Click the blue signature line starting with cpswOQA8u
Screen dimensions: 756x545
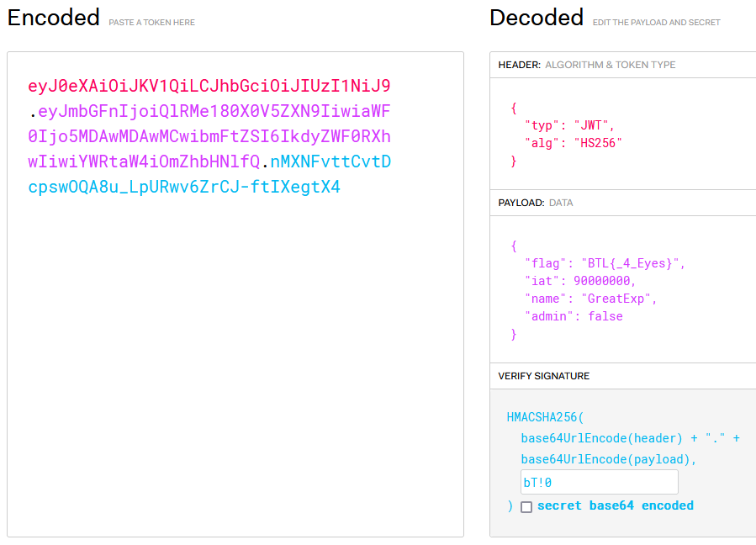pos(184,187)
